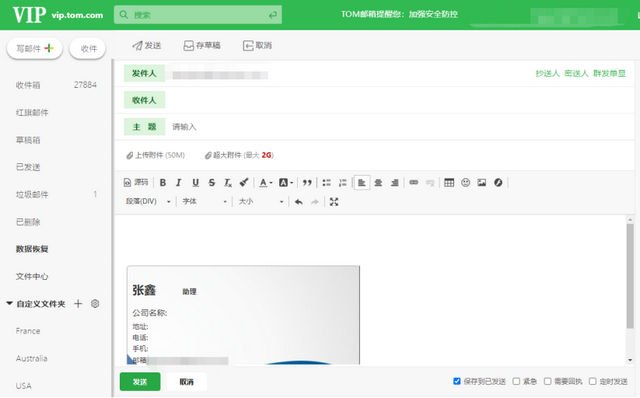This screenshot has height=398, width=640.
Task: Enable 群发单显 individual send
Action: pyautogui.click(x=609, y=73)
